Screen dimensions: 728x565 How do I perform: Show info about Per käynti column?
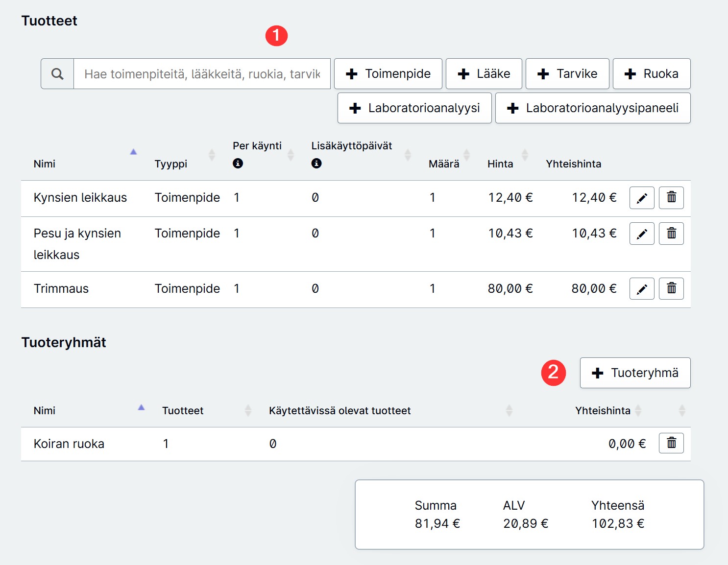coord(238,163)
